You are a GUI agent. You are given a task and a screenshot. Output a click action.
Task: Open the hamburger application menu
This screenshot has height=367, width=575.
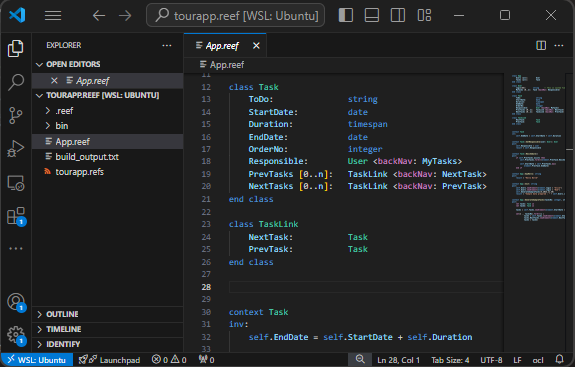coord(53,15)
